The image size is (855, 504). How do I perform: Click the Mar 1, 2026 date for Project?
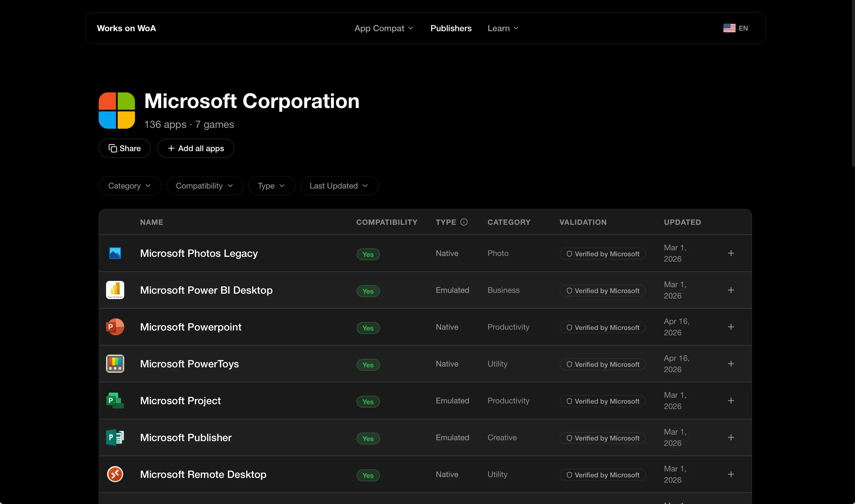[x=675, y=401]
